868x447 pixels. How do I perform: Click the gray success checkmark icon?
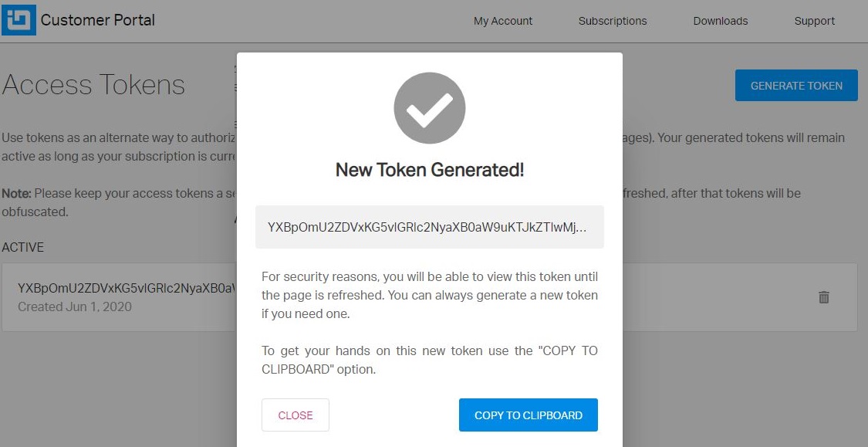click(x=430, y=108)
